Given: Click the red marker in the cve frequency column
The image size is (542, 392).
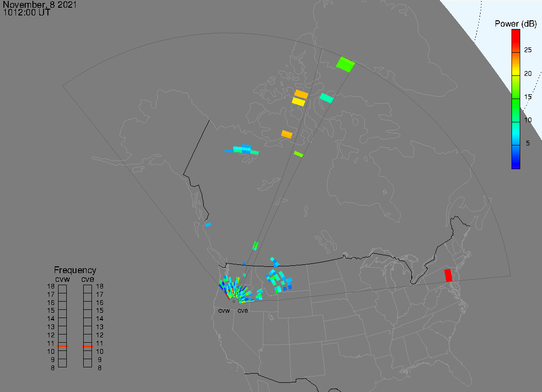Looking at the screenshot, I should (88, 346).
